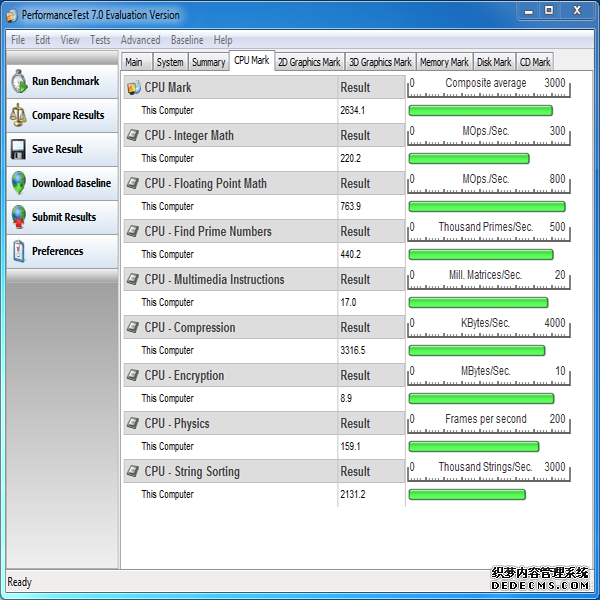
Task: Click the CPU - String Sorting chip icon
Action: click(x=133, y=471)
